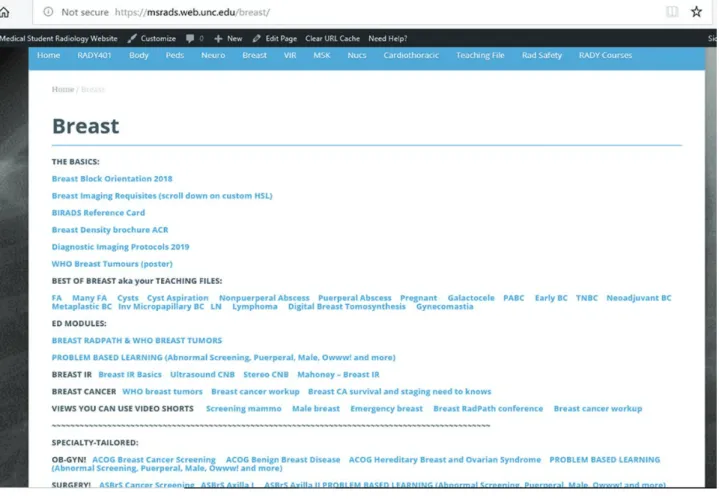
Task: Open Breast RadPath conference video short
Action: pos(488,409)
